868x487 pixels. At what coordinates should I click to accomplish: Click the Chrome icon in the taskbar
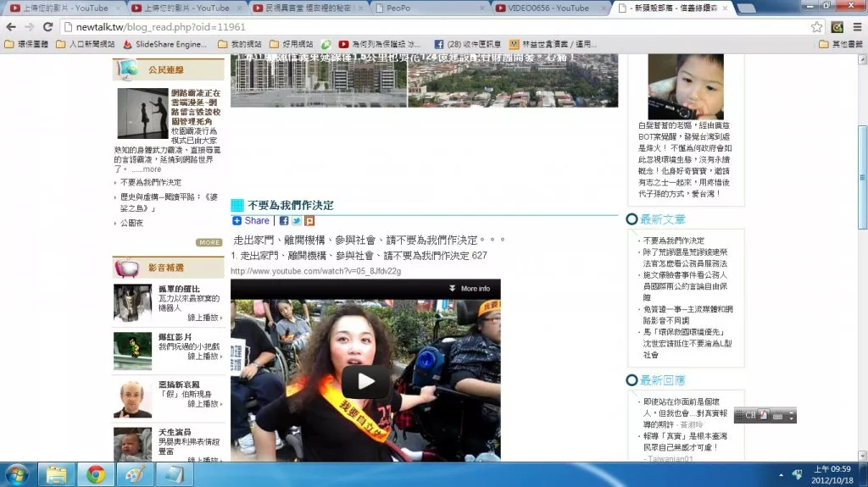96,475
